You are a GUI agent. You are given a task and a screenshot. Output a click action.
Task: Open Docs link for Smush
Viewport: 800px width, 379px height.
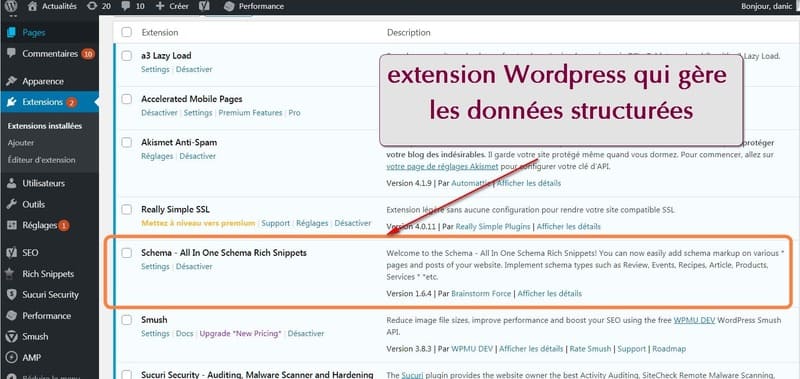pyautogui.click(x=185, y=333)
